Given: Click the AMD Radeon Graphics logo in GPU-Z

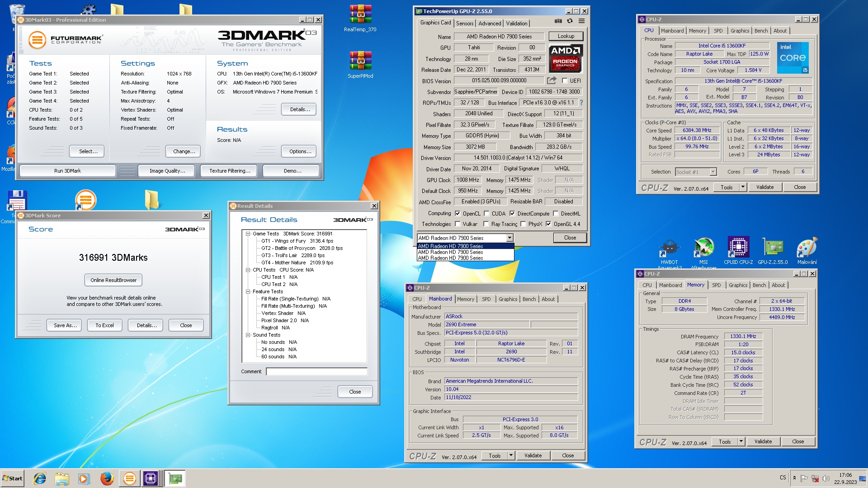Looking at the screenshot, I should click(x=566, y=58).
